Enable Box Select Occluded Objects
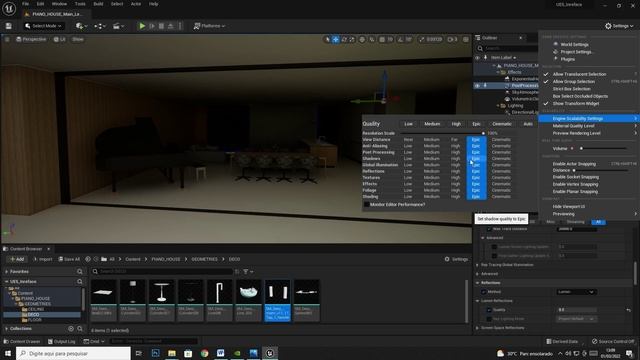This screenshot has height=360, width=640. (580, 96)
